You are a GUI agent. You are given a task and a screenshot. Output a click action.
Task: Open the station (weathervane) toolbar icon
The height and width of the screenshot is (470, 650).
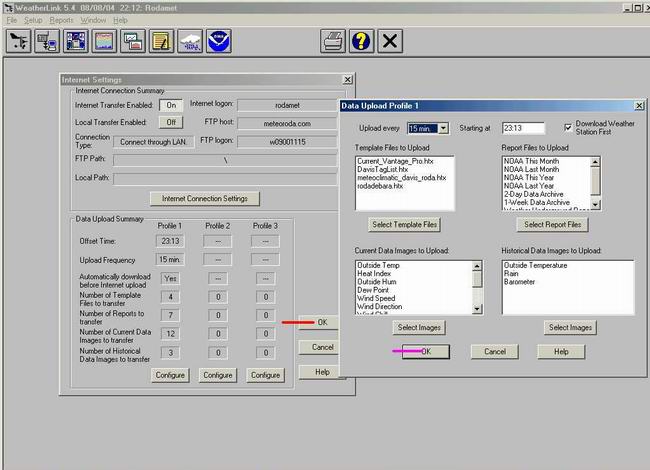pyautogui.click(x=19, y=41)
